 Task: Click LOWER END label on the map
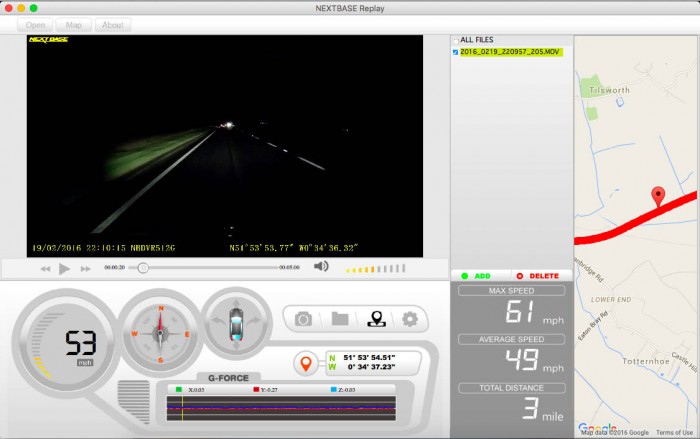611,300
